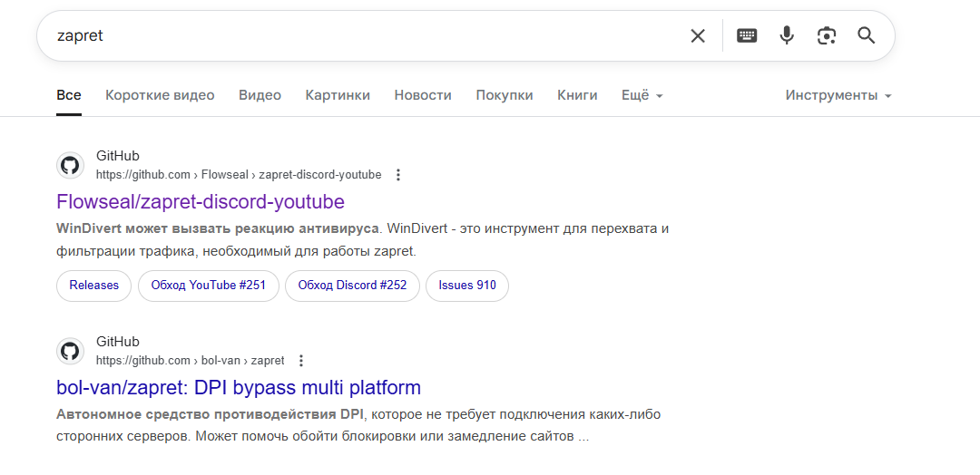Switch to the Картинки tab
The image size is (980, 475).
(x=338, y=95)
